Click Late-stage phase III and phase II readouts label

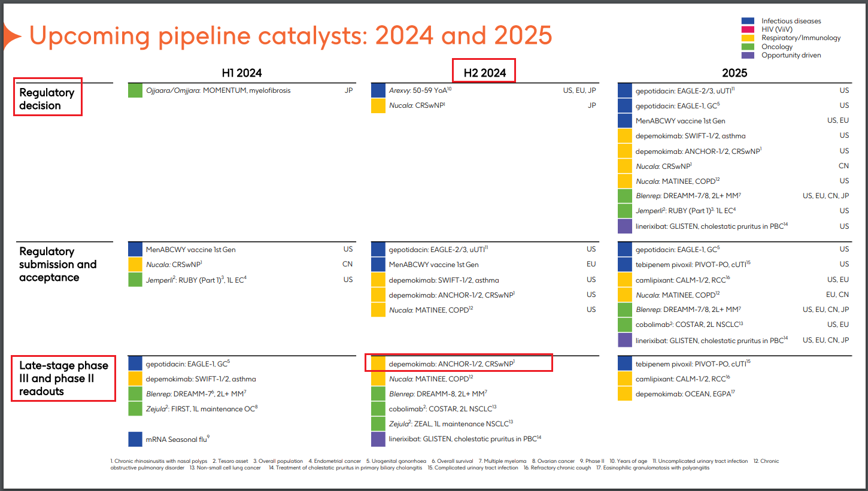tap(63, 378)
